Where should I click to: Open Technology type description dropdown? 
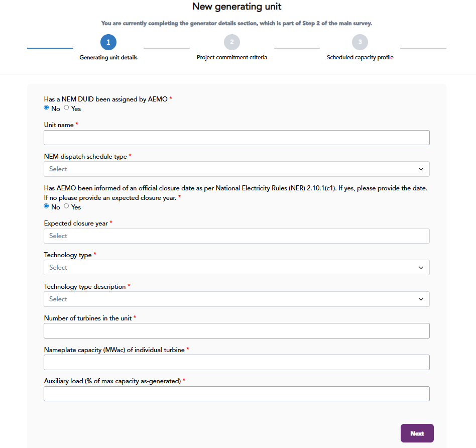(x=236, y=299)
